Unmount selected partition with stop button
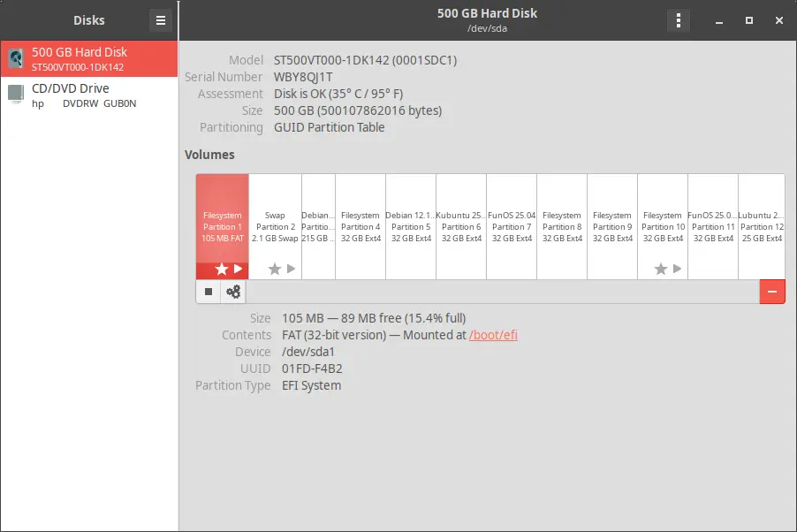Viewport: 797px width, 532px height. pyautogui.click(x=209, y=292)
